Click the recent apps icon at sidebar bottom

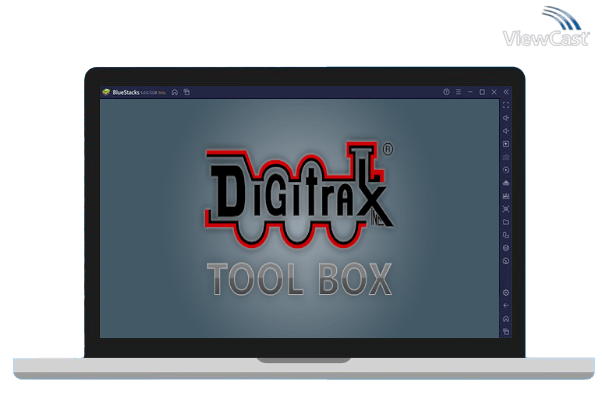[x=506, y=331]
